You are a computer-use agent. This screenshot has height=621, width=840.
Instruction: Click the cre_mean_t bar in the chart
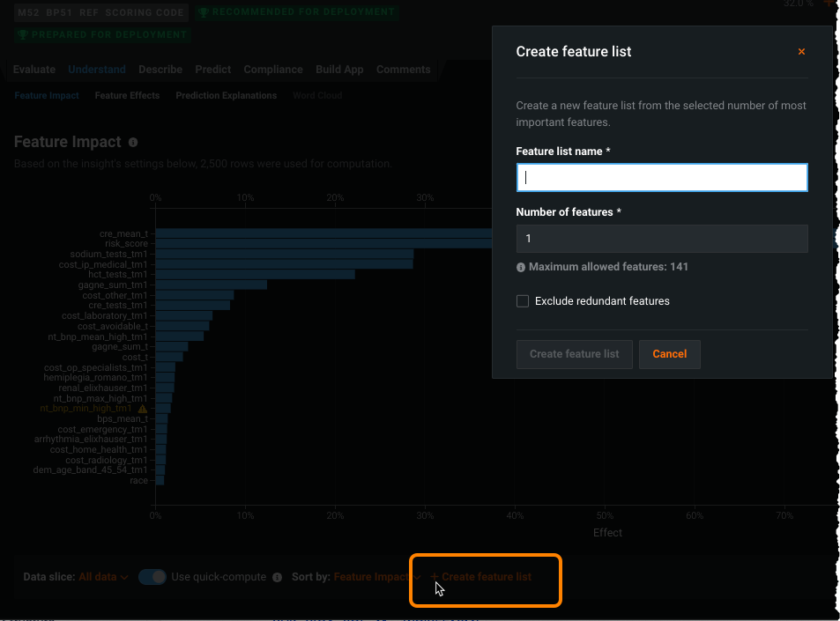pyautogui.click(x=323, y=233)
